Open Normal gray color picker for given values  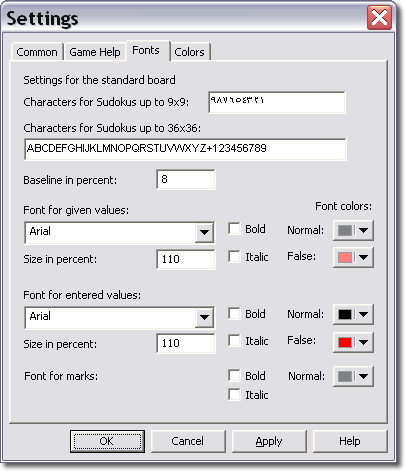pos(353,230)
